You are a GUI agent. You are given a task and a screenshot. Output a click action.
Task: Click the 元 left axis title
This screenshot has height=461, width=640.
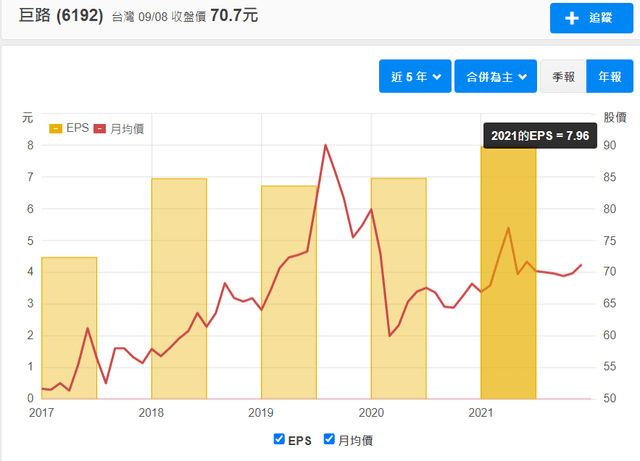27,118
